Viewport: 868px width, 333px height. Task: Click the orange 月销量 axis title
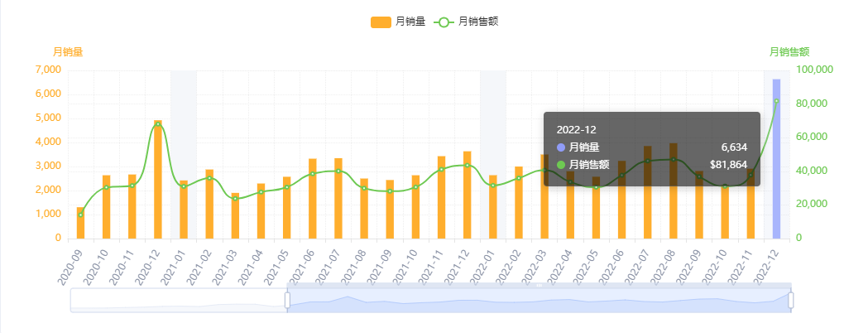point(68,53)
